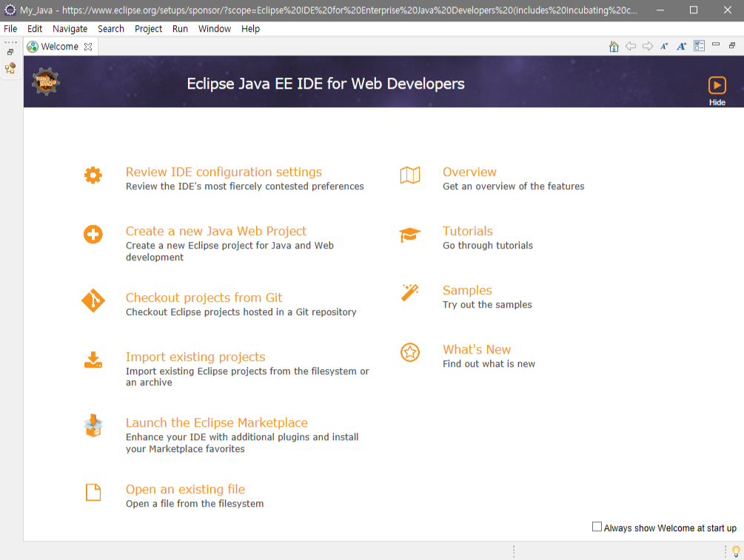
Task: Click 'Eclipse Java EE IDE for Web Developers' heading
Action: 326,84
